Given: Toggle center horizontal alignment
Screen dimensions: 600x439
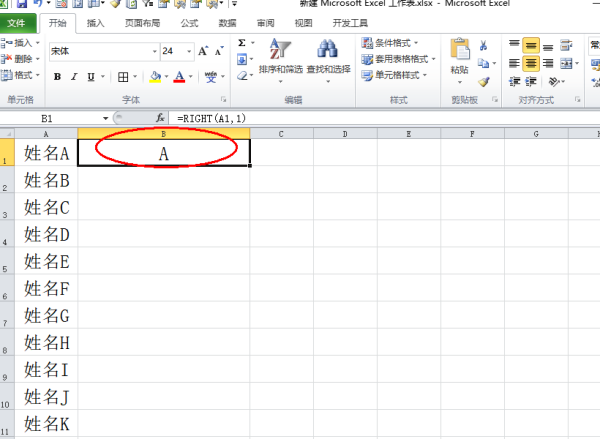Looking at the screenshot, I should pos(531,63).
